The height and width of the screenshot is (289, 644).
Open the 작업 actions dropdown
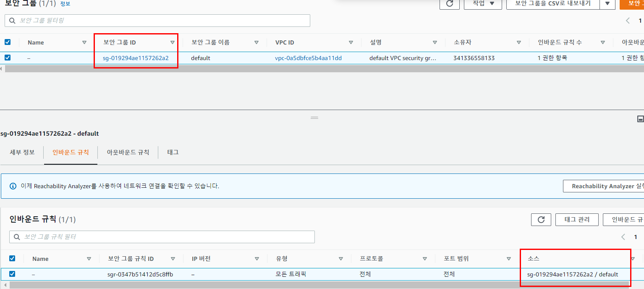point(483,3)
